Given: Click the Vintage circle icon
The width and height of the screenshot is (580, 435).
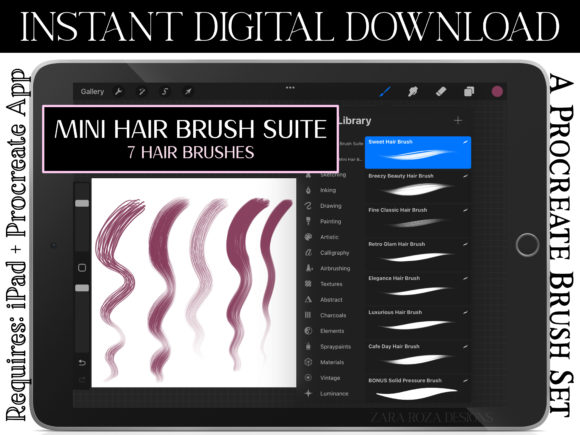Looking at the screenshot, I should 308,378.
